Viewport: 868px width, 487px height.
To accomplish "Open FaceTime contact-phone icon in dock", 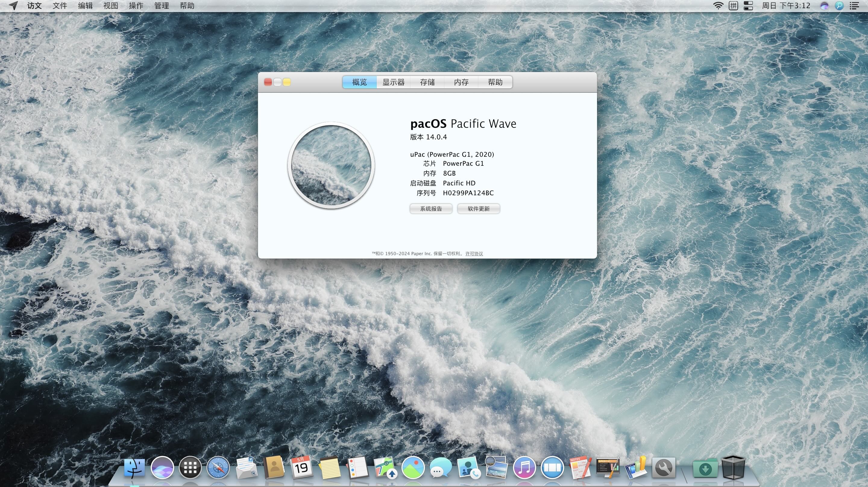I will pos(469,467).
